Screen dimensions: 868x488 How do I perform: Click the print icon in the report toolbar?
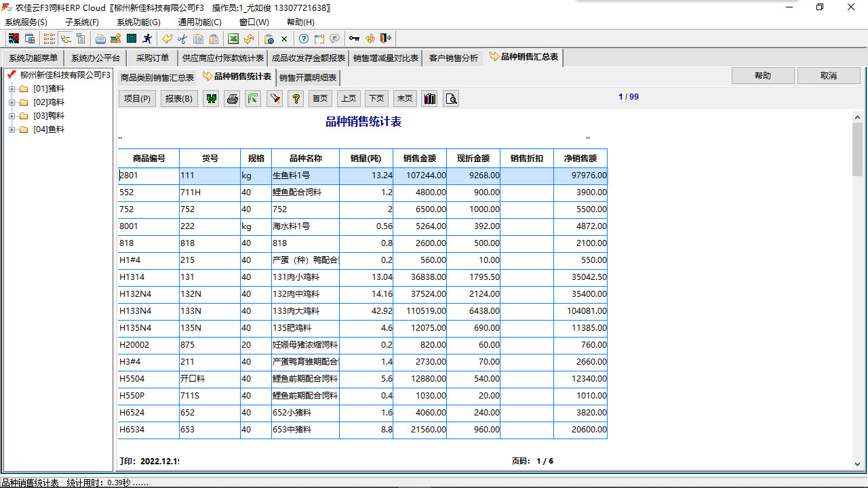click(231, 98)
